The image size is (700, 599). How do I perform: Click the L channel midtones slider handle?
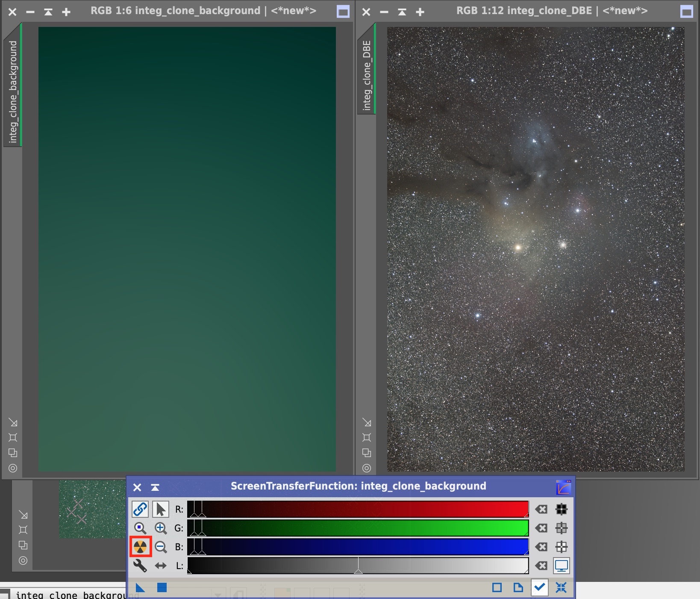coord(359,571)
